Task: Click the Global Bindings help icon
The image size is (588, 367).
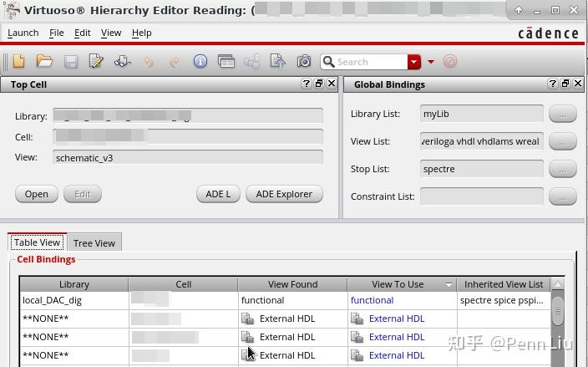Action: 552,84
